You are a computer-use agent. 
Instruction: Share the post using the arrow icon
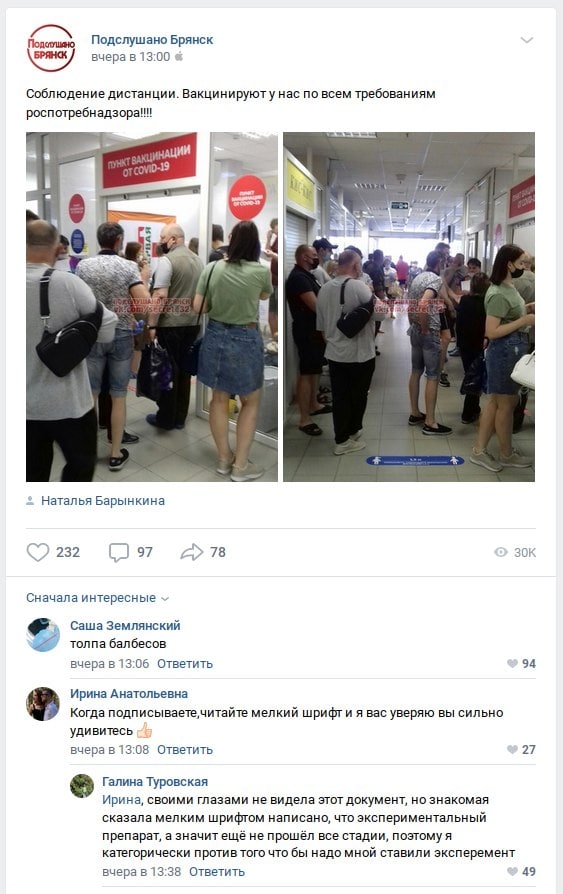pyautogui.click(x=192, y=552)
